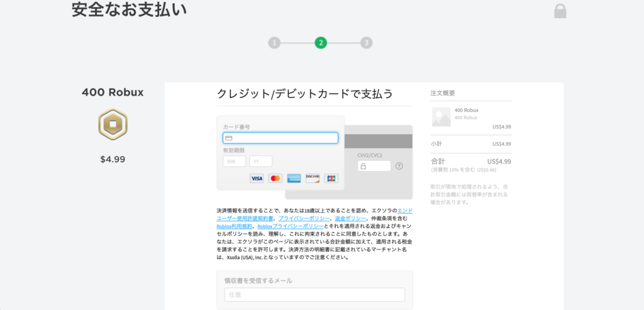Click the lock icon at top right
This screenshot has width=644, height=310.
560,11
